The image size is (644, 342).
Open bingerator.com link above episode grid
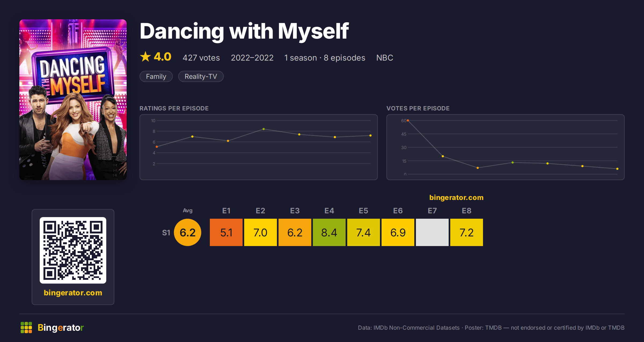456,198
